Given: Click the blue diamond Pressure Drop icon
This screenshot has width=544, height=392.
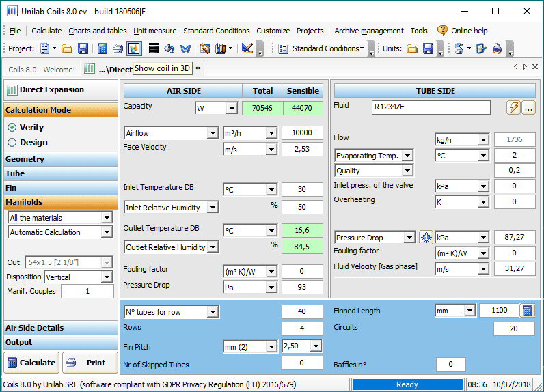Looking at the screenshot, I should 425,238.
